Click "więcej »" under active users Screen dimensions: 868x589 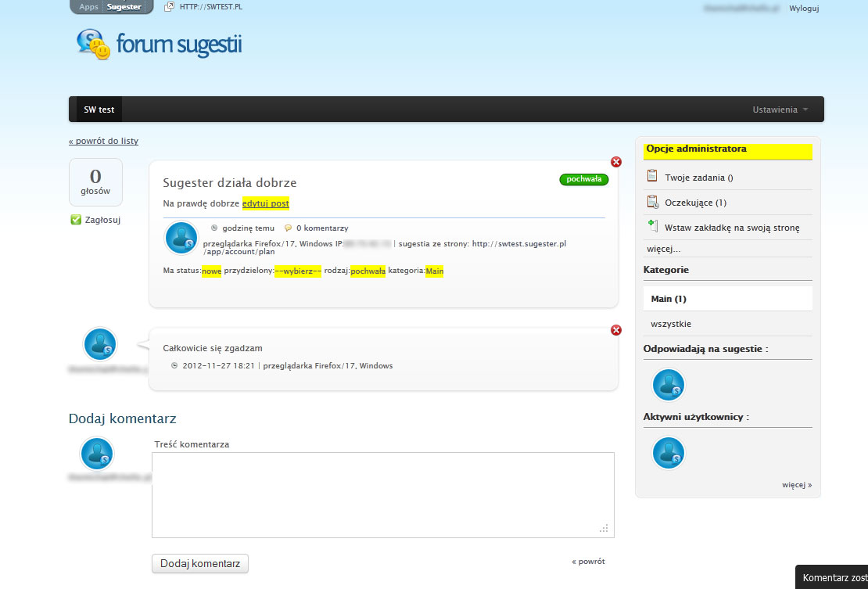797,485
